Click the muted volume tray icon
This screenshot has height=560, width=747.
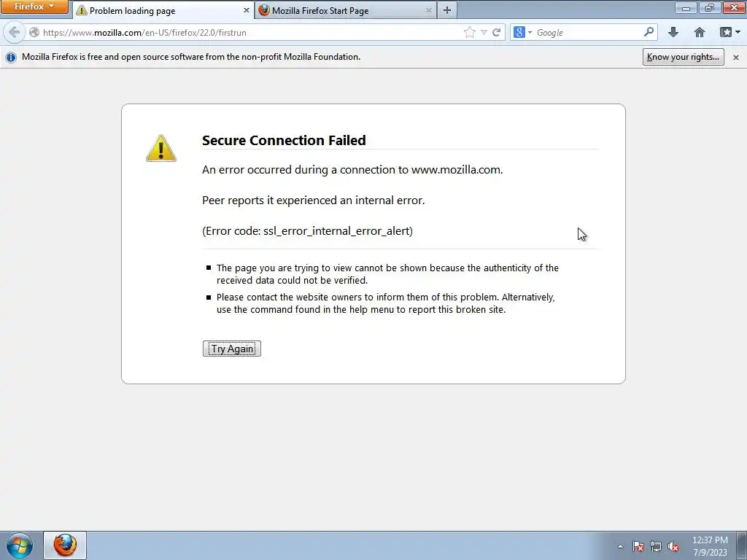click(x=673, y=546)
